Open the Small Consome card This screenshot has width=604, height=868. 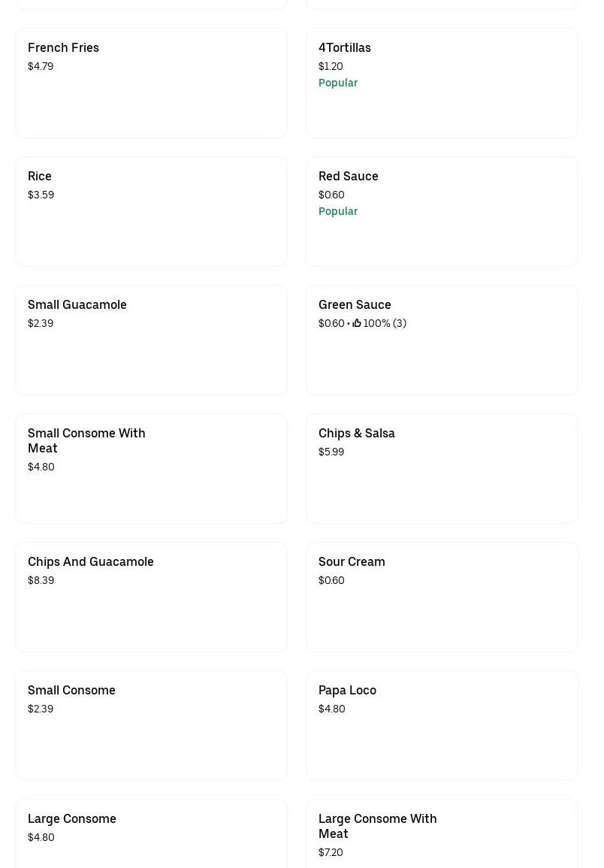pyautogui.click(x=151, y=725)
